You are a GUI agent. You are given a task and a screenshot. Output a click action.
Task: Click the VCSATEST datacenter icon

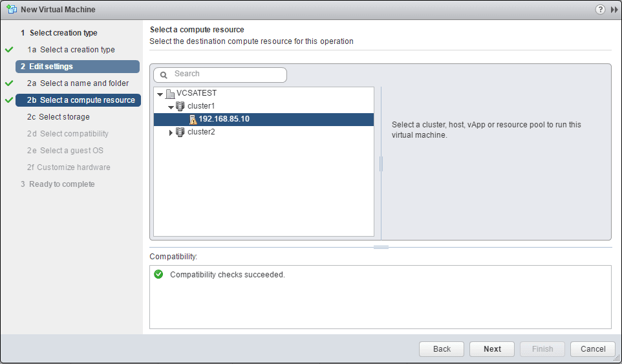pos(171,94)
